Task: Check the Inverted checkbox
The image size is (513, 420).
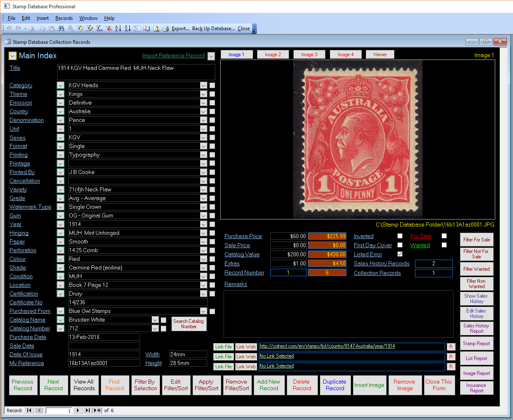Action: (x=399, y=236)
